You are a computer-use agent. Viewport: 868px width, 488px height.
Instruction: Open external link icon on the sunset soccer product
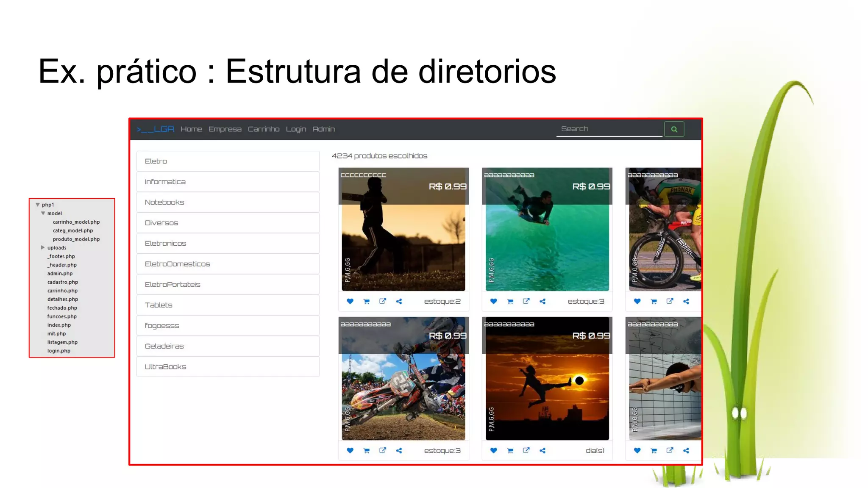526,450
